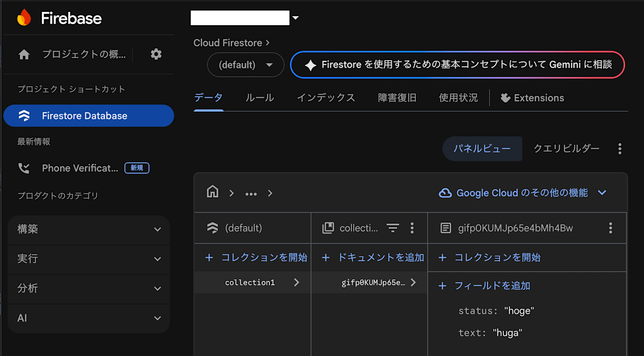This screenshot has height=356, width=644.
Task: Open Firestore Database in sidebar
Action: pyautogui.click(x=89, y=115)
